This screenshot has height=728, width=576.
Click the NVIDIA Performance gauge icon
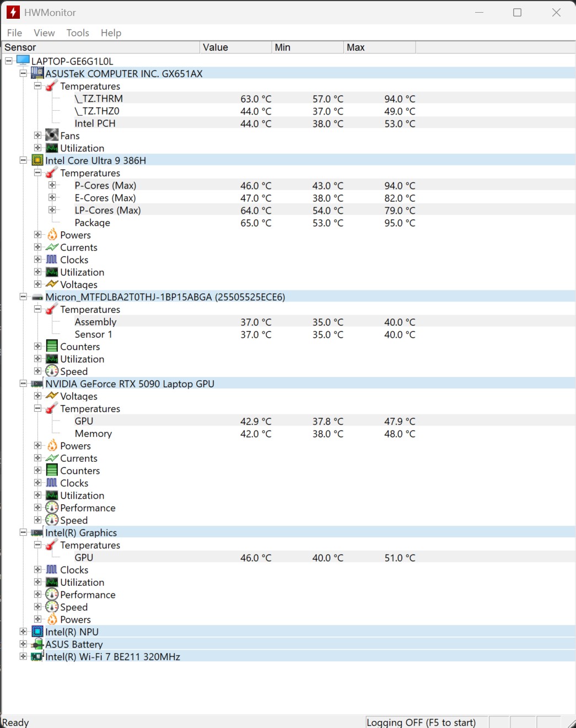pyautogui.click(x=52, y=508)
